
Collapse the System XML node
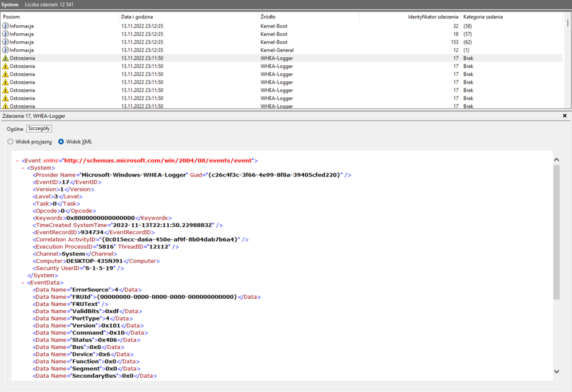[23, 168]
